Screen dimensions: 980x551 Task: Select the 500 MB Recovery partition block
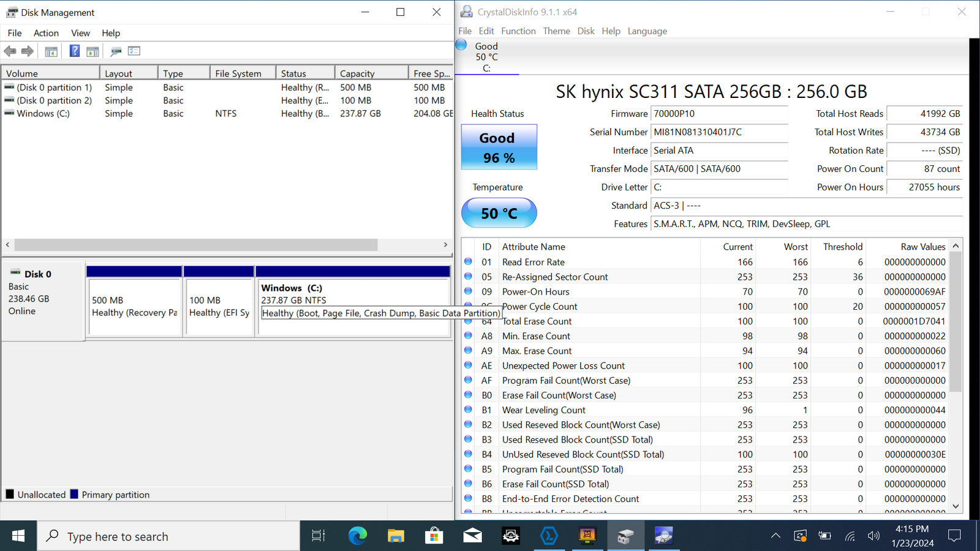pos(134,306)
